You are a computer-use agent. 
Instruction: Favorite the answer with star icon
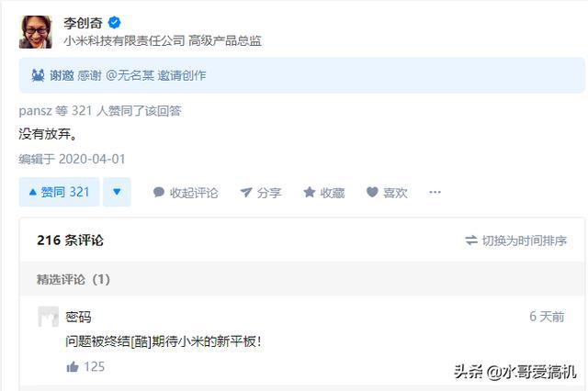coord(310,193)
